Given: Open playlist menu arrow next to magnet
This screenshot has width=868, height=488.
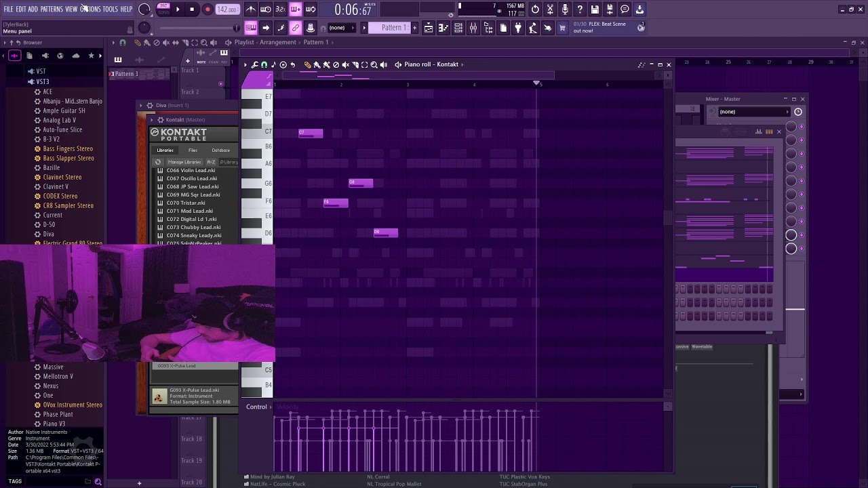Looking at the screenshot, I should pyautogui.click(x=114, y=43).
